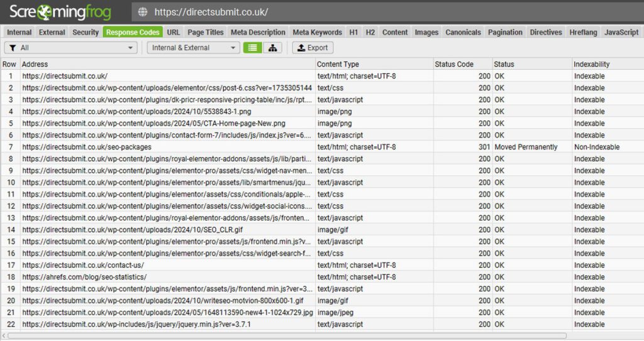Switch to the Page Titles tab
The image size is (644, 341).
pos(205,32)
